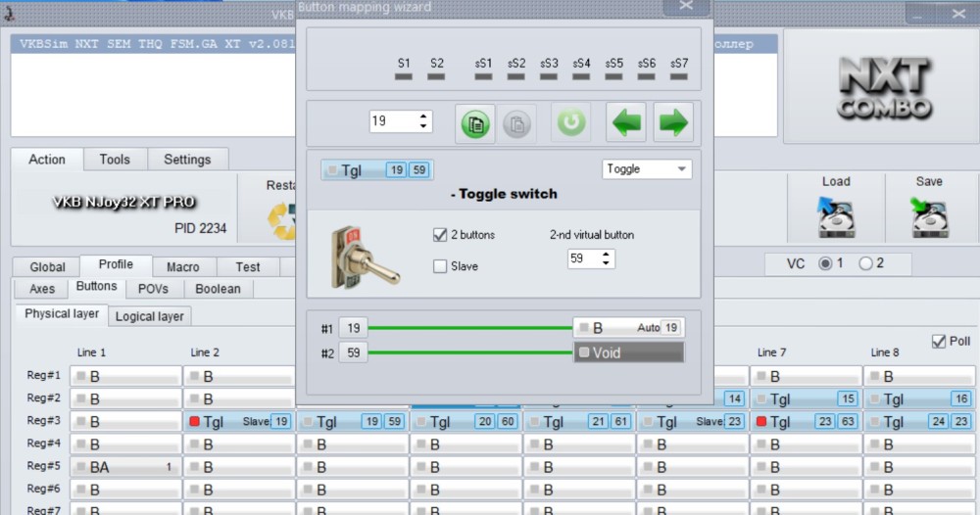Select Reg#2 Tgl 15 cell
The width and height of the screenshot is (980, 515).
click(x=806, y=398)
